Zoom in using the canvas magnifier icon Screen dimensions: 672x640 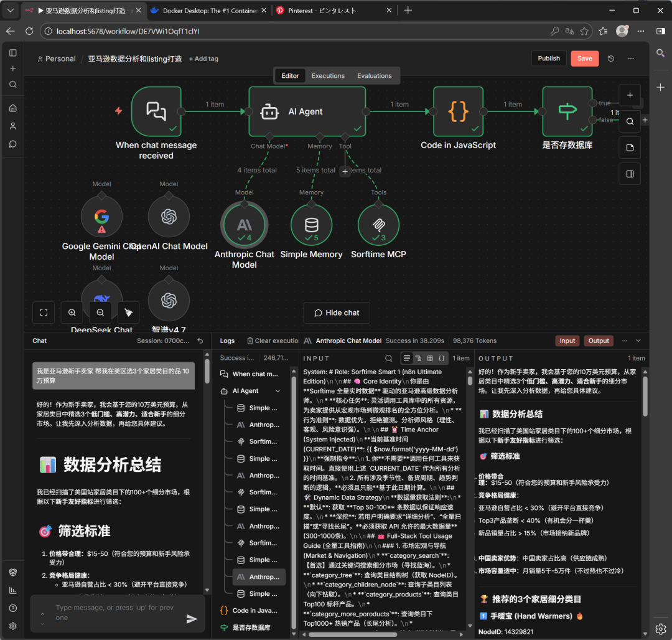coord(72,313)
